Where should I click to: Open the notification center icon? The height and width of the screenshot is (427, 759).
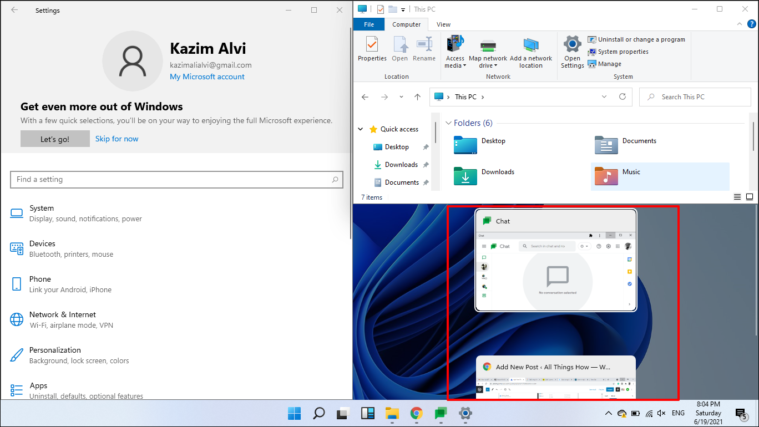point(741,414)
